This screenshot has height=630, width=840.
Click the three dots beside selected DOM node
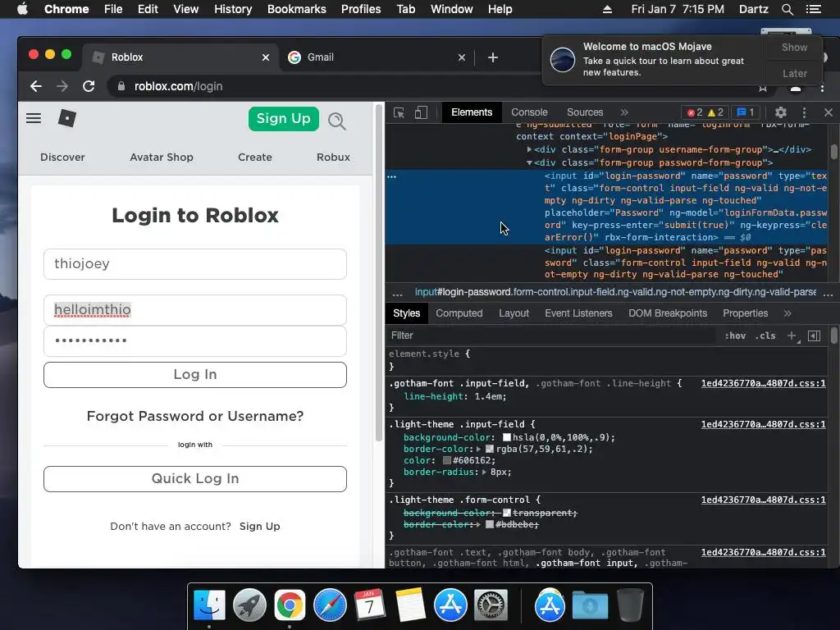[391, 176]
